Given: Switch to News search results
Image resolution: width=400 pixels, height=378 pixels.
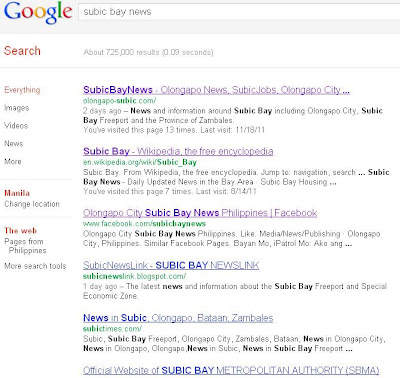Looking at the screenshot, I should pos(14,144).
